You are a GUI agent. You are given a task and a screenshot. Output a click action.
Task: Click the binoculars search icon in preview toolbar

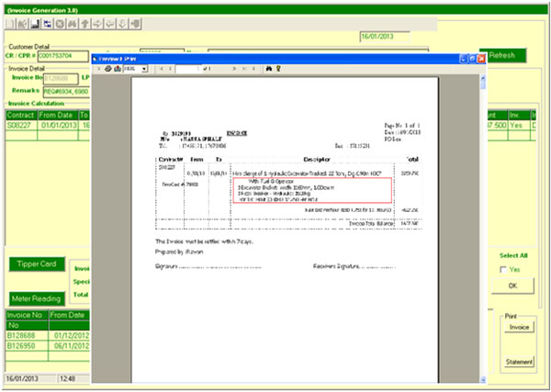pyautogui.click(x=269, y=69)
